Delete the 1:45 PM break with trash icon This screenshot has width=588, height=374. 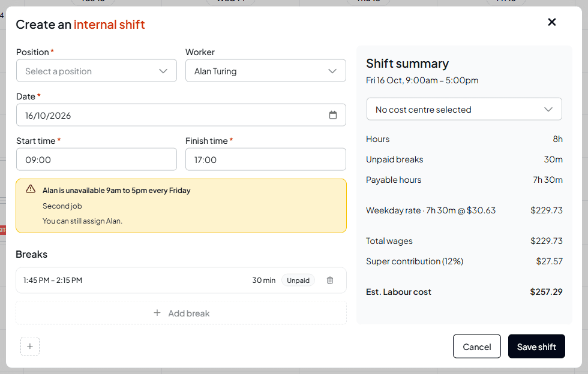(x=330, y=280)
